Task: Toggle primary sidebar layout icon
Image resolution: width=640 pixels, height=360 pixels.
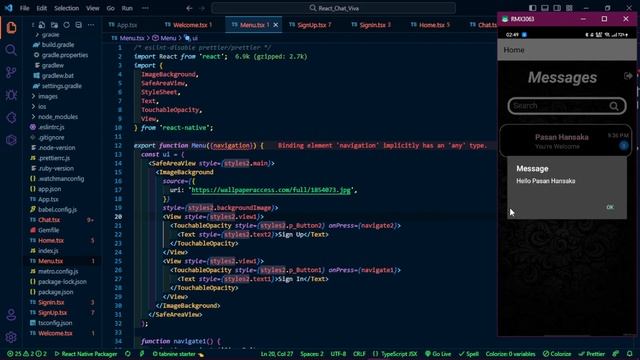Action: (533, 8)
